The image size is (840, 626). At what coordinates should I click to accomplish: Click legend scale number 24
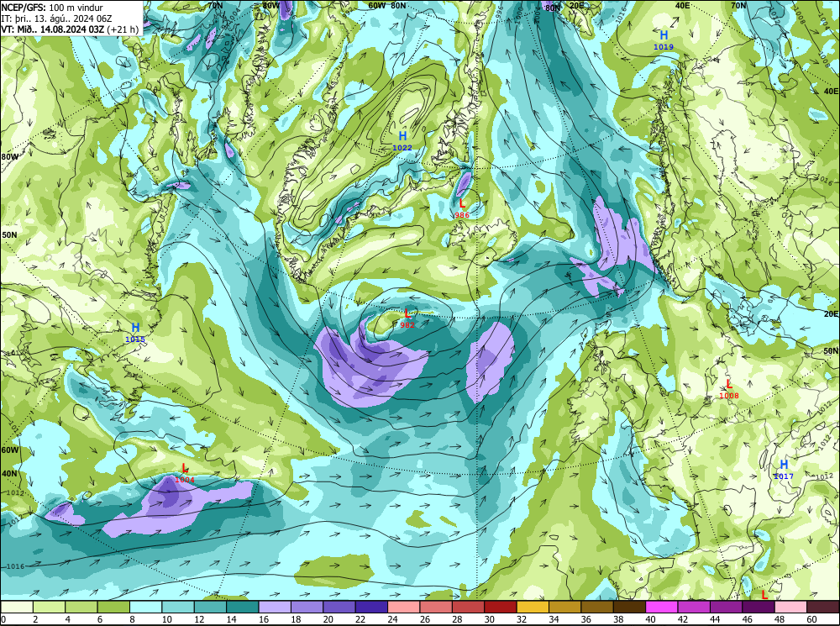pos(392,619)
